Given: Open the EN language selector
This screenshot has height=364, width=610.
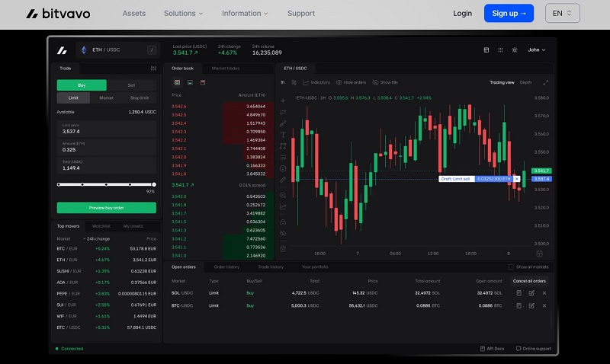Looking at the screenshot, I should [x=562, y=13].
